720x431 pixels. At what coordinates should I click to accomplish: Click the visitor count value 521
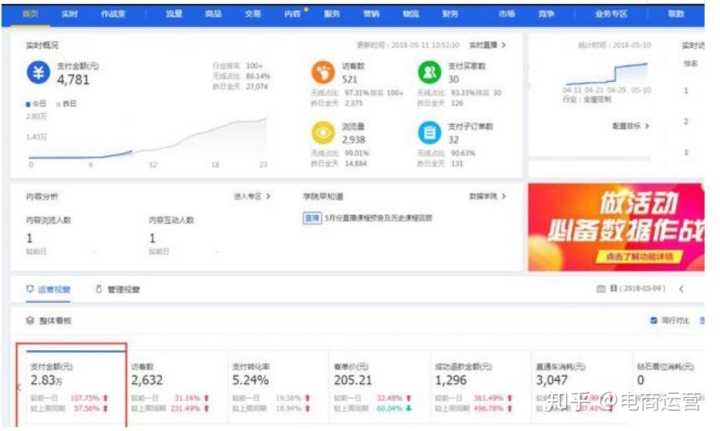pos(349,79)
